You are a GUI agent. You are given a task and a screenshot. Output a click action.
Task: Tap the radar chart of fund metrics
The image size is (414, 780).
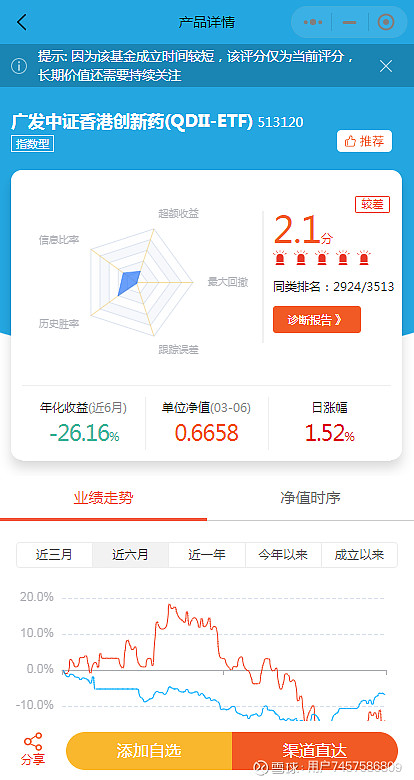pyautogui.click(x=141, y=283)
